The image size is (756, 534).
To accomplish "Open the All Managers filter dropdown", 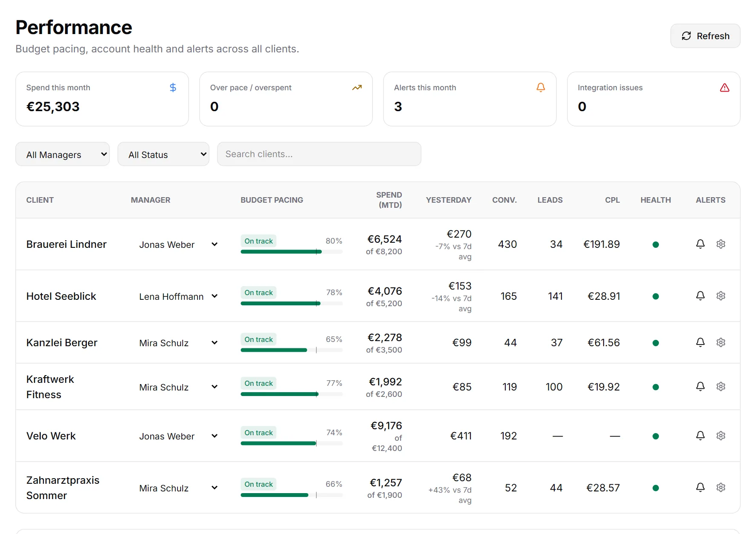I will 63,154.
